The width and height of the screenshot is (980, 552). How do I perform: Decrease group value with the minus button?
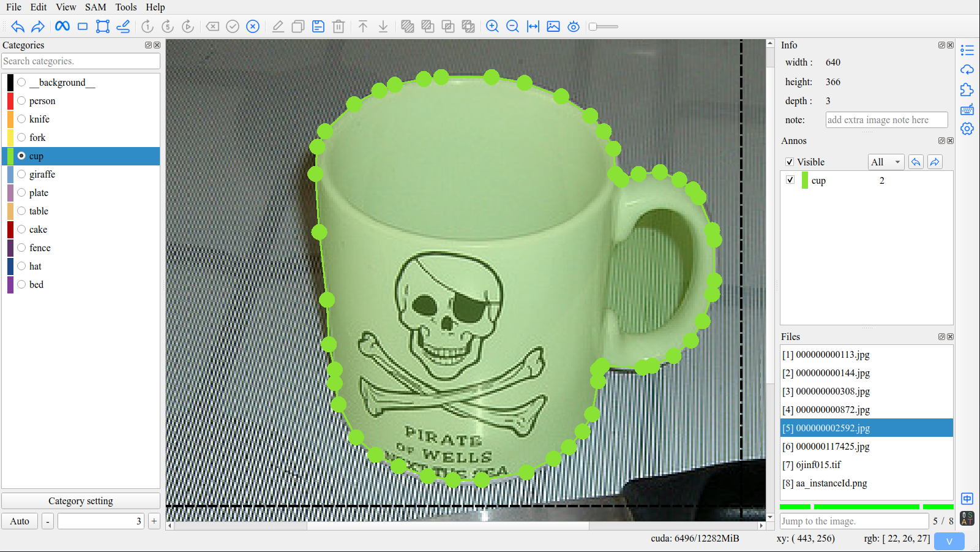(48, 521)
